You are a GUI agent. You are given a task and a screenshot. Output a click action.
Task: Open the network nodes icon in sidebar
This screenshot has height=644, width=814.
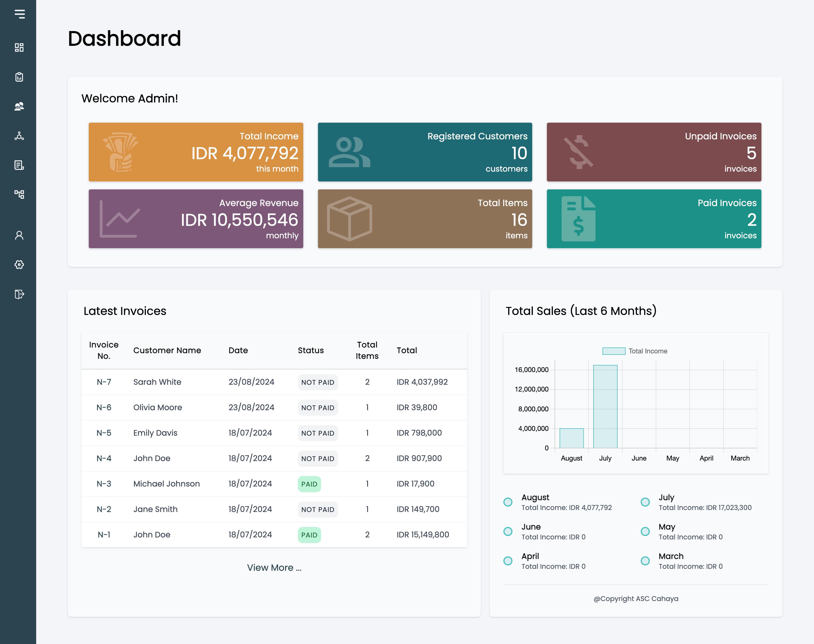tap(19, 136)
